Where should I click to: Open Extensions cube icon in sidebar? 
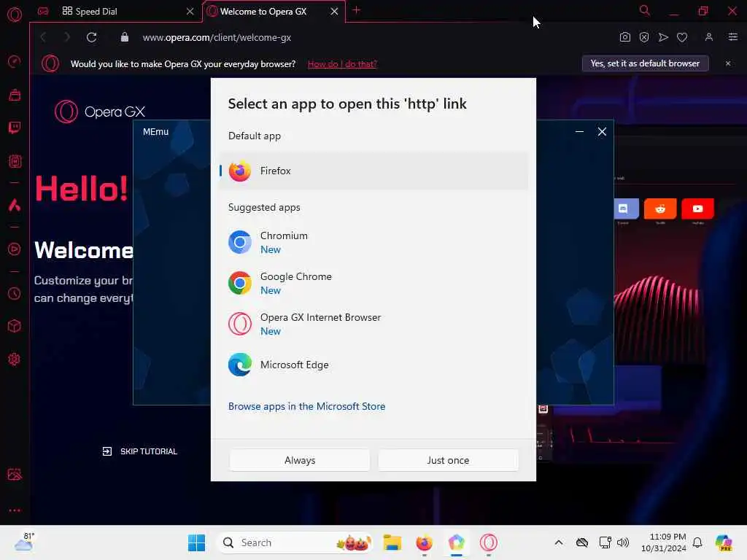coord(15,326)
